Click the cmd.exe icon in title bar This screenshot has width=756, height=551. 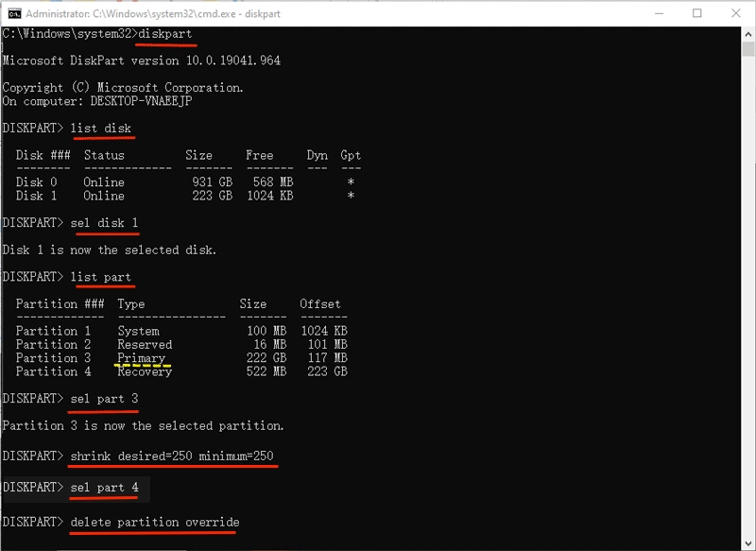click(x=12, y=13)
